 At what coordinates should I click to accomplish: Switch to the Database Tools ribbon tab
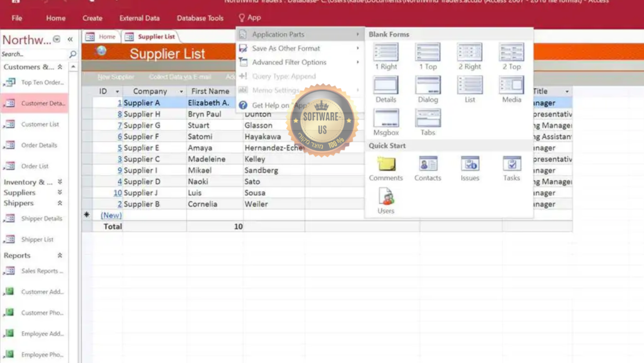pyautogui.click(x=200, y=18)
